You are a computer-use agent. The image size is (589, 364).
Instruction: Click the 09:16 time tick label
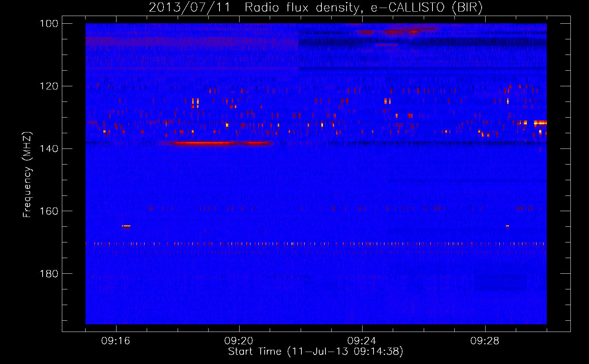(116, 341)
